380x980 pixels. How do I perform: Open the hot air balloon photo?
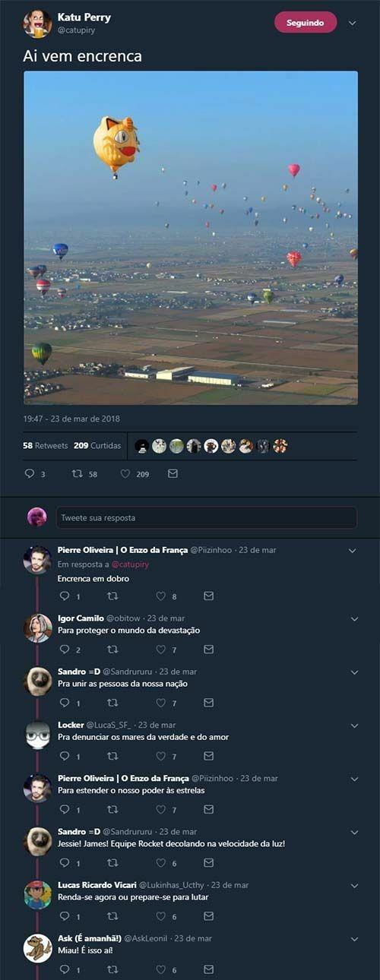(x=191, y=238)
